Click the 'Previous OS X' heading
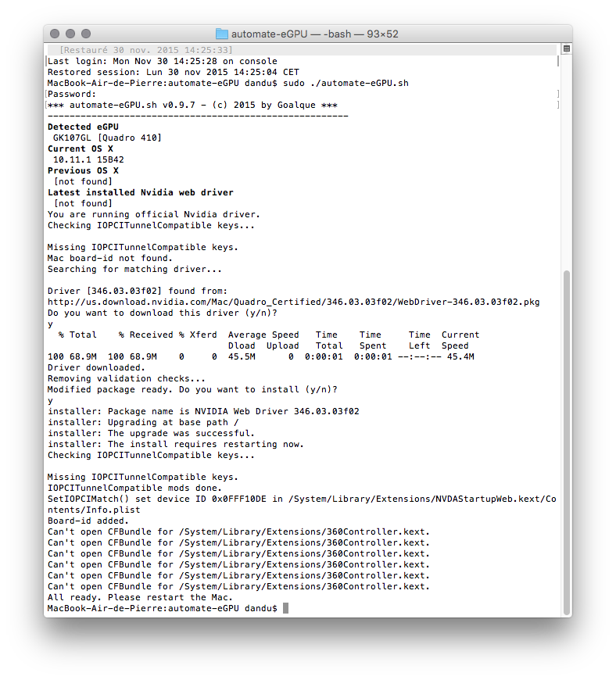616x680 pixels. (83, 170)
